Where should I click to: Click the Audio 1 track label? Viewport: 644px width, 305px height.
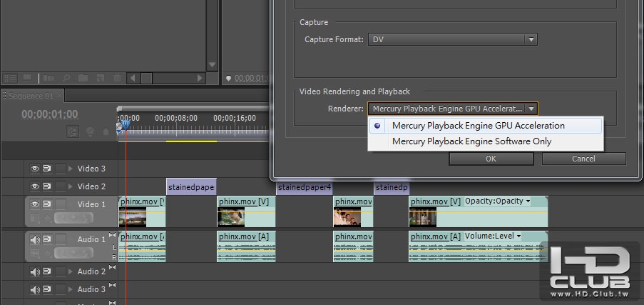(x=91, y=239)
